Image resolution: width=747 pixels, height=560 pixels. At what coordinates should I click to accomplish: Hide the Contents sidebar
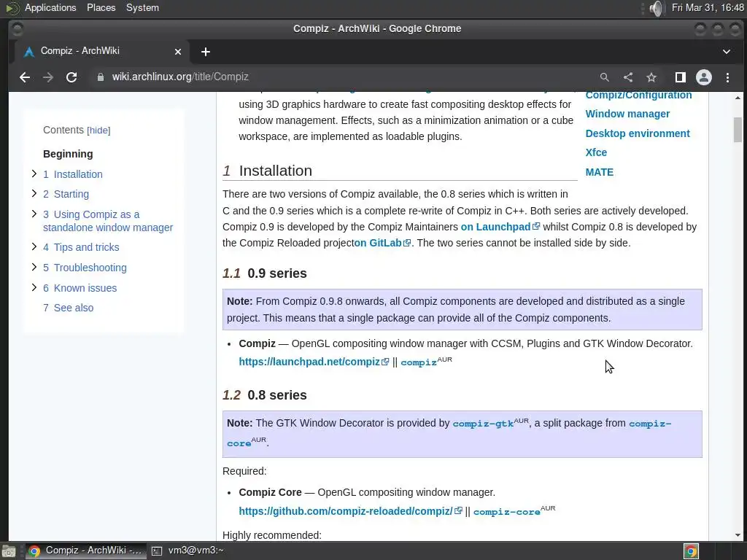pyautogui.click(x=98, y=131)
